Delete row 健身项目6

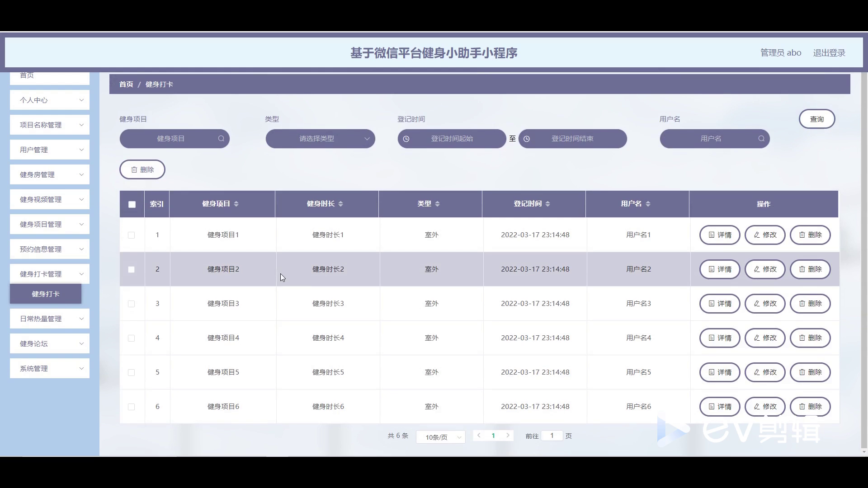pos(810,407)
